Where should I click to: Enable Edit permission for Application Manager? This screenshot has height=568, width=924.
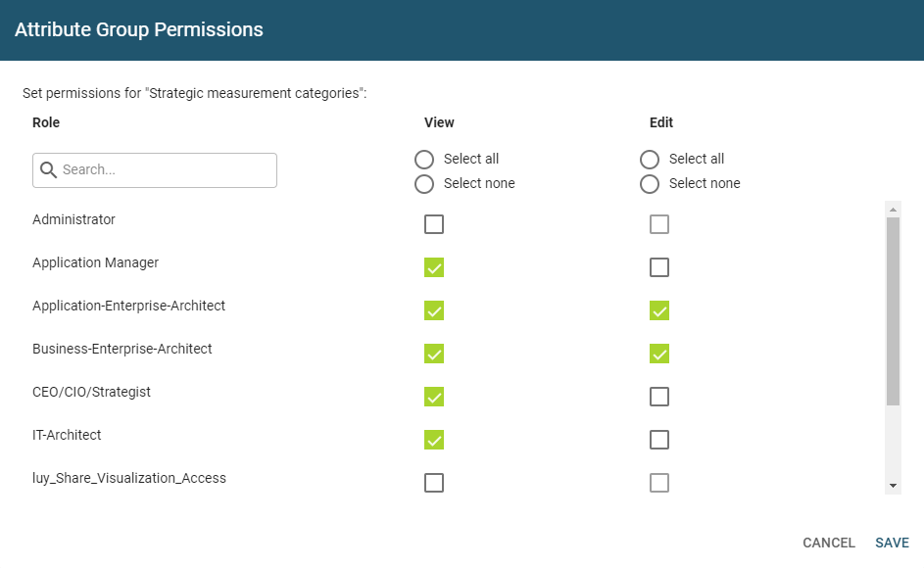pyautogui.click(x=659, y=267)
